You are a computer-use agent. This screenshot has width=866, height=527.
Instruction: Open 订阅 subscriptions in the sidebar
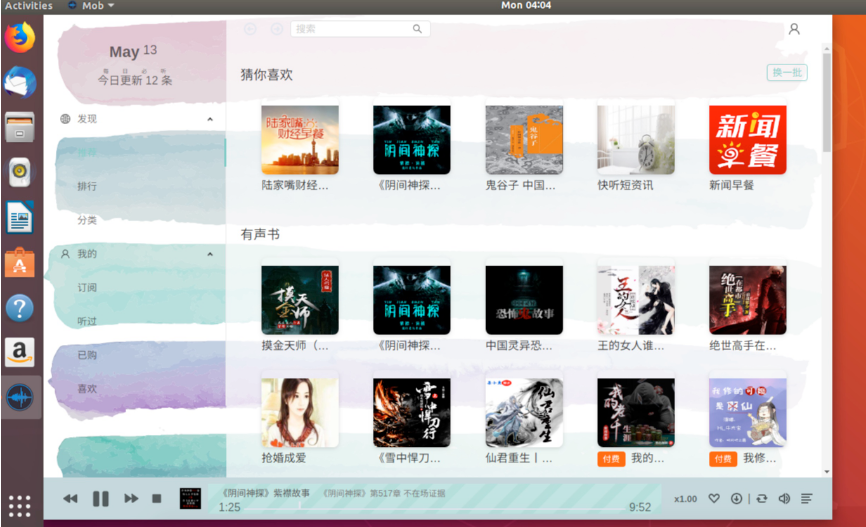click(x=87, y=287)
